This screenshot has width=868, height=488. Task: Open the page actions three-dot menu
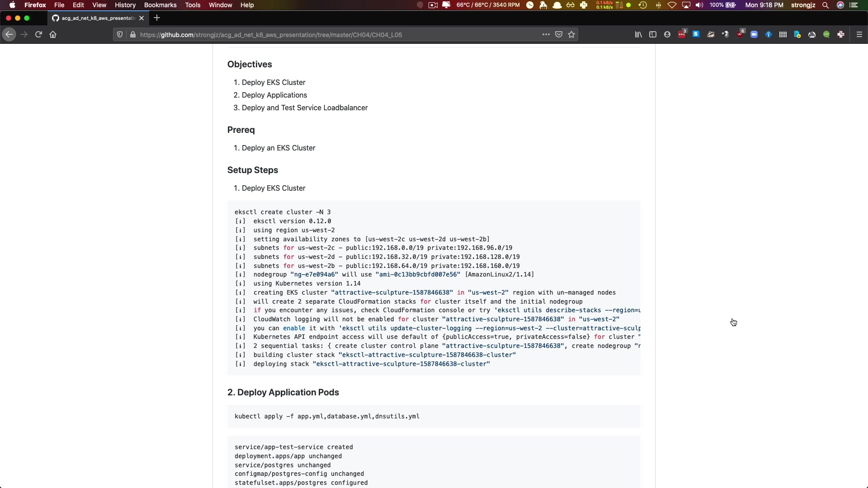point(546,34)
